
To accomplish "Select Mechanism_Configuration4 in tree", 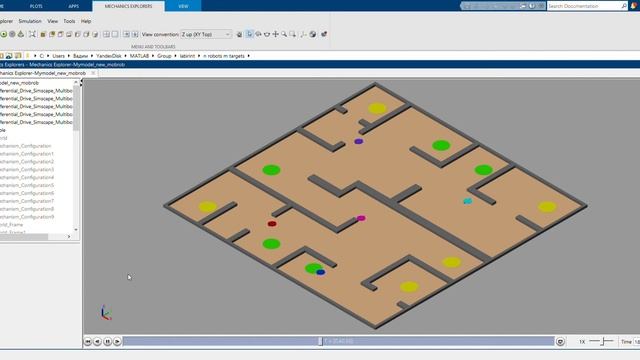I will coord(27,178).
